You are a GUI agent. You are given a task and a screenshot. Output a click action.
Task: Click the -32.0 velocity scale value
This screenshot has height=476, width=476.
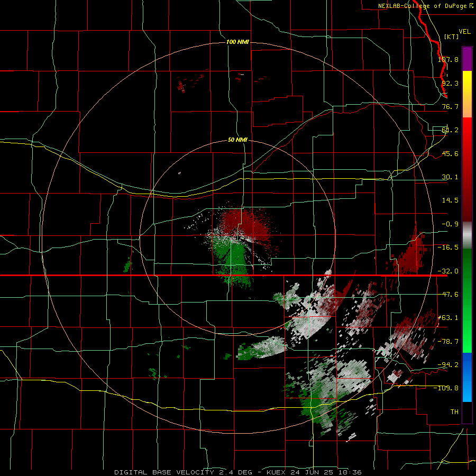(x=448, y=271)
